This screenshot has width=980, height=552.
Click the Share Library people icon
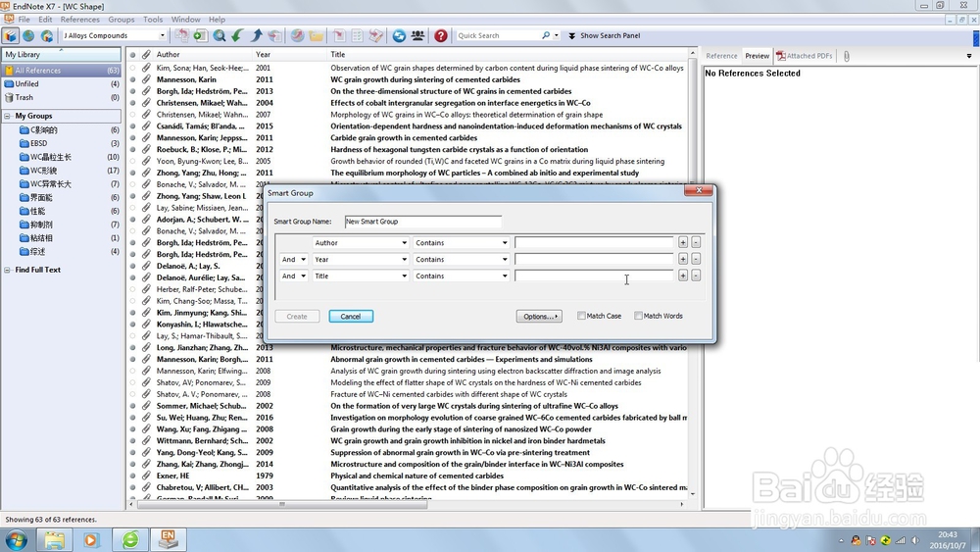point(417,35)
